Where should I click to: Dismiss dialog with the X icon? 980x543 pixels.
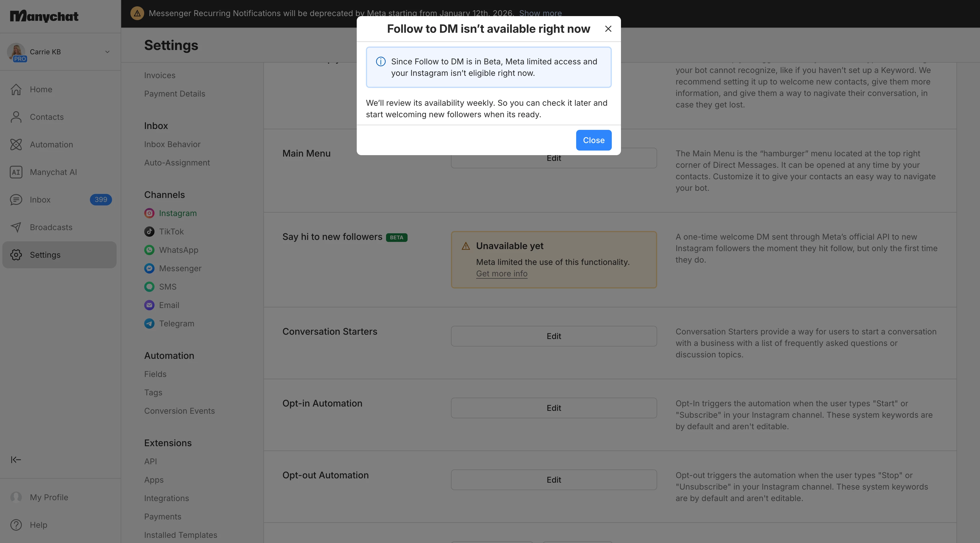pyautogui.click(x=608, y=29)
